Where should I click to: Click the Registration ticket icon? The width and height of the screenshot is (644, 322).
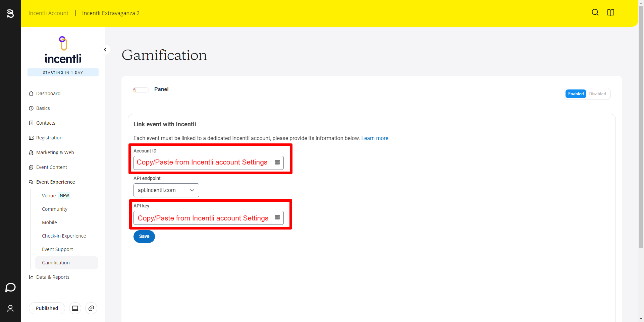click(31, 138)
